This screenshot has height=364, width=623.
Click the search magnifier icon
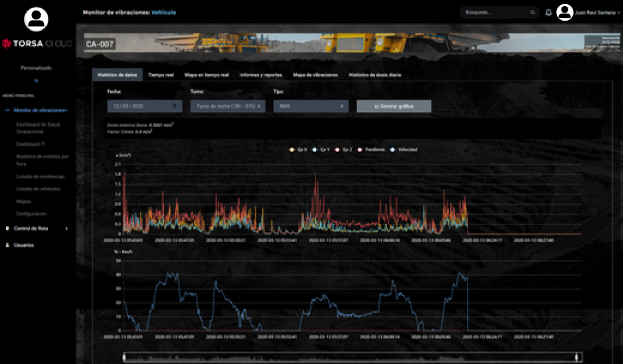[x=532, y=12]
